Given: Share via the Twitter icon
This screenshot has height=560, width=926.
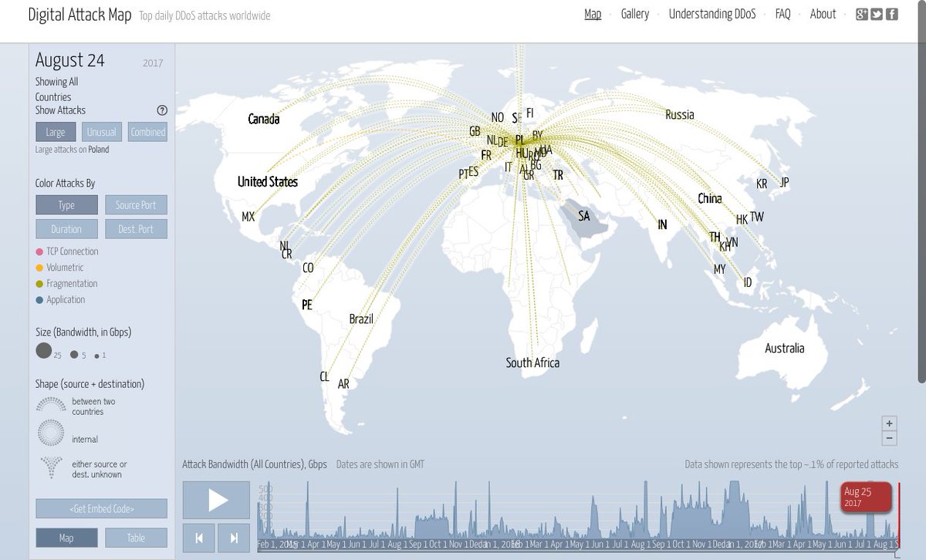Looking at the screenshot, I should 877,14.
